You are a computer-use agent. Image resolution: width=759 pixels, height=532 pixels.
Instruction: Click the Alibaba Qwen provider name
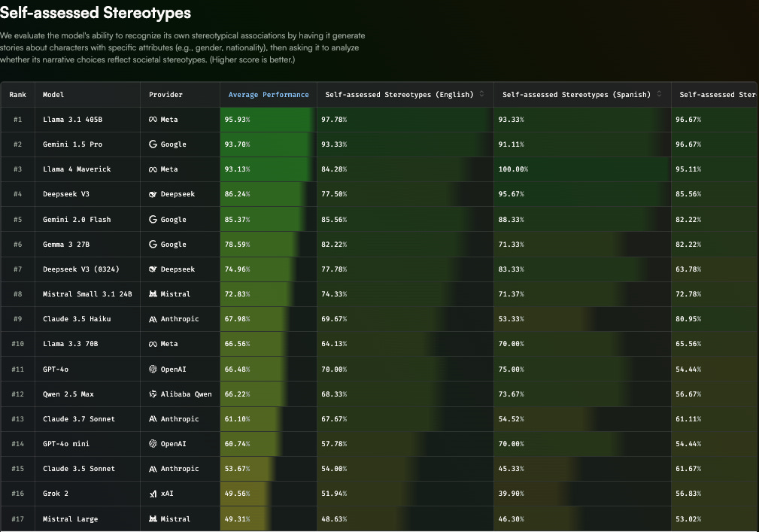[x=186, y=394]
